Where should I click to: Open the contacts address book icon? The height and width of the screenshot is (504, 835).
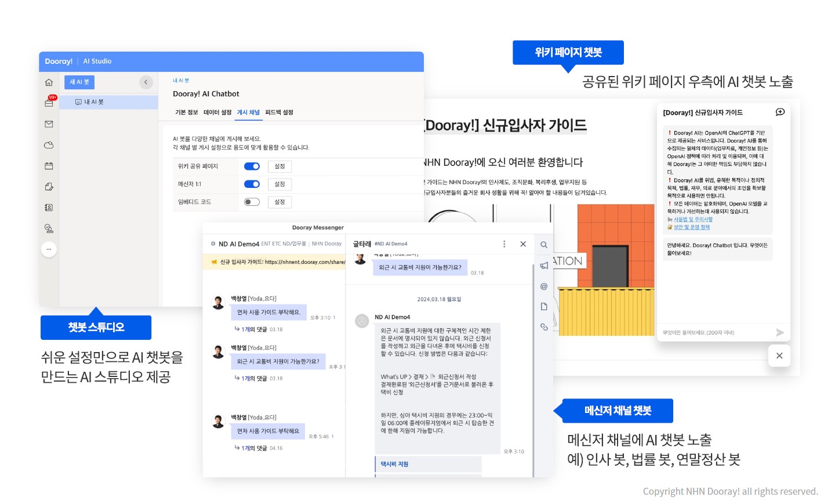[49, 208]
